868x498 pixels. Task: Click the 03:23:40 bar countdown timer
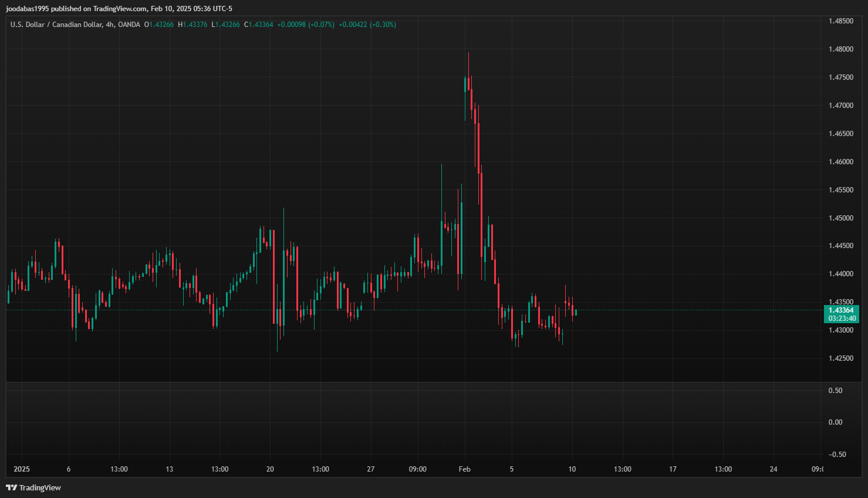point(842,319)
